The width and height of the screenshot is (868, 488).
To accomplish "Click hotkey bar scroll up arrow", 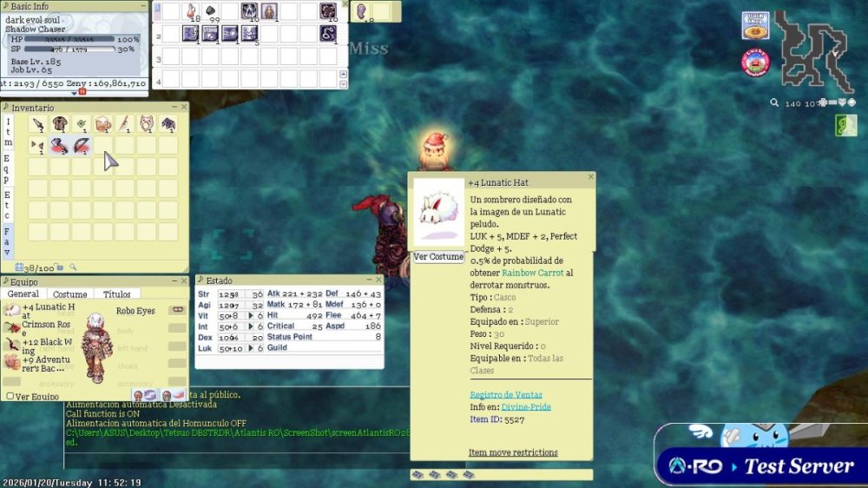I will (x=343, y=74).
